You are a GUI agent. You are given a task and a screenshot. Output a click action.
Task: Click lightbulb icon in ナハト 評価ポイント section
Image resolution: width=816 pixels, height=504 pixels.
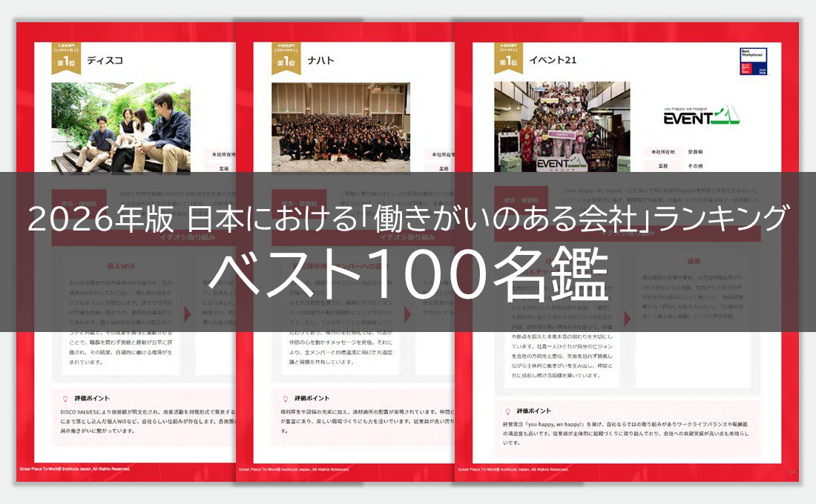[285, 398]
